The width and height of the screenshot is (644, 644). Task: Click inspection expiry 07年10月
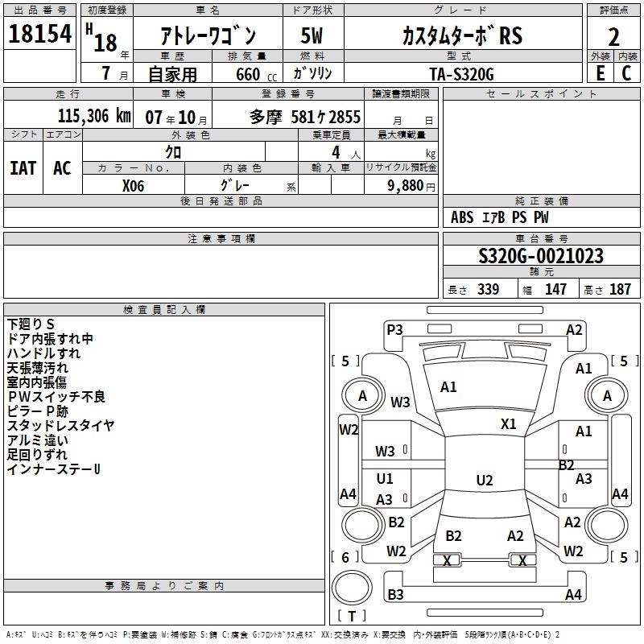click(x=176, y=118)
